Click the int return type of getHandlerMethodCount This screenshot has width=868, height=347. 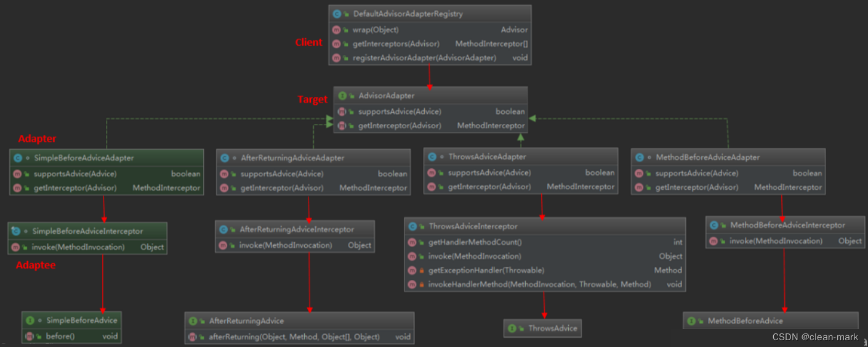[677, 242]
